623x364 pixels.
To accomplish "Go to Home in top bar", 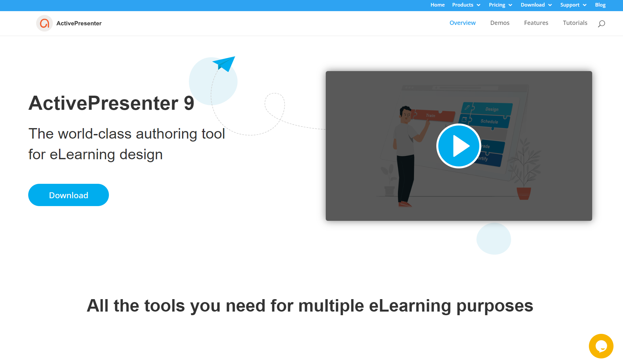I will point(438,5).
